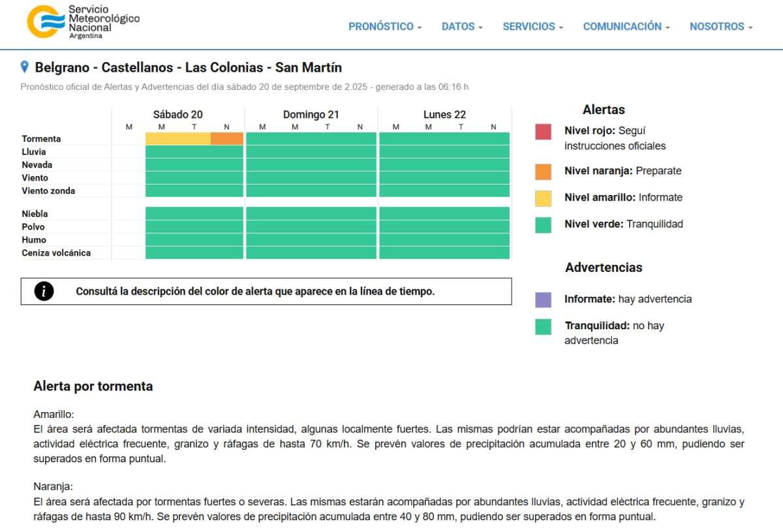783x532 pixels.
Task: Select the yellow Tormenta cell on Sábado 20
Action: click(177, 139)
